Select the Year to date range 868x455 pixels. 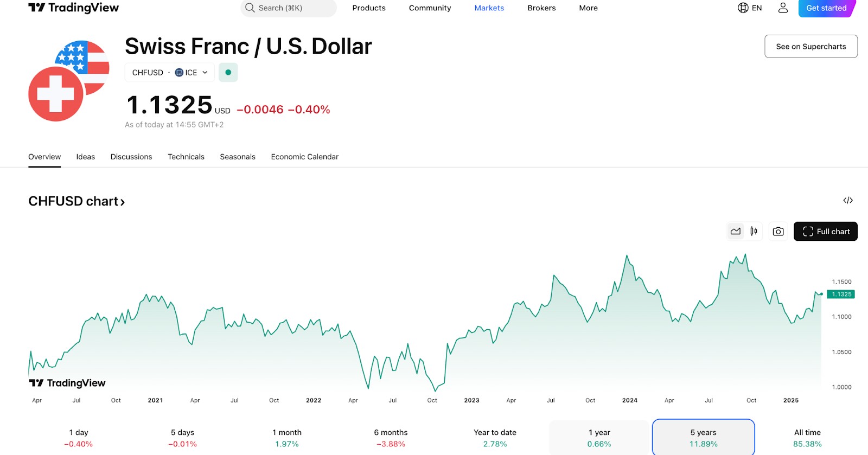click(495, 438)
